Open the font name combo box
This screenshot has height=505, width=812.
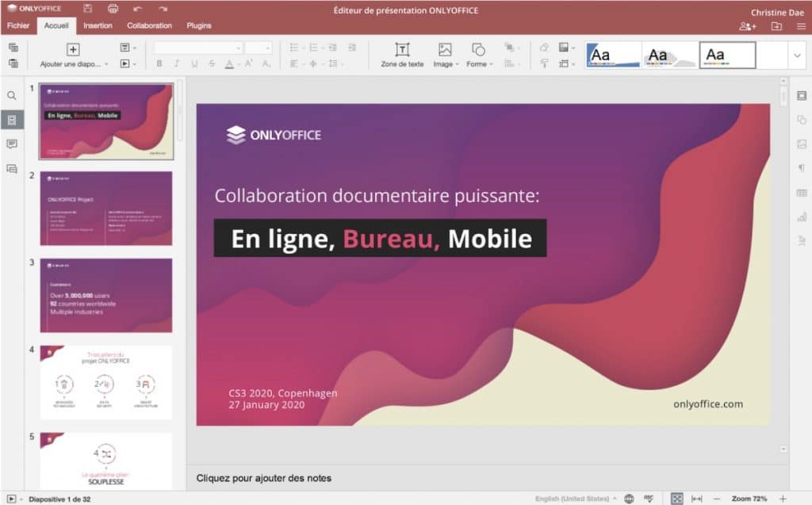point(197,48)
